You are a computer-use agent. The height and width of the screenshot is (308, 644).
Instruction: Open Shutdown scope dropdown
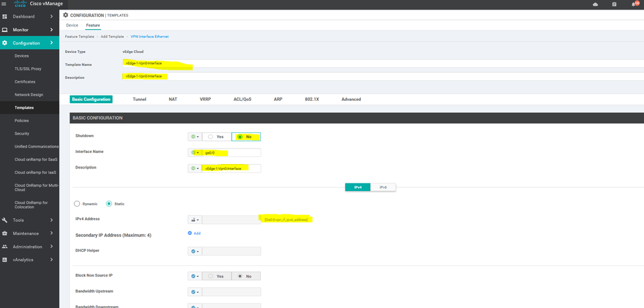[x=195, y=136]
